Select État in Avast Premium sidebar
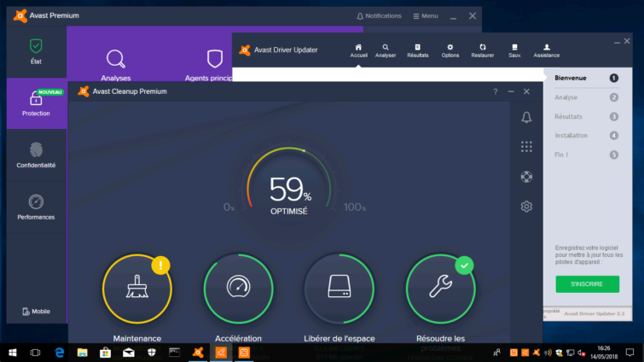Viewport: 644px width, 362px height. pyautogui.click(x=36, y=52)
